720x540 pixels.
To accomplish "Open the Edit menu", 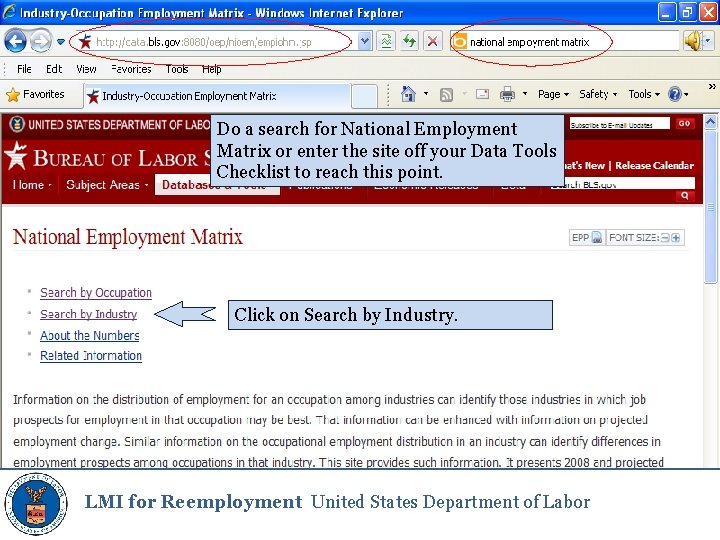I will pos(54,69).
